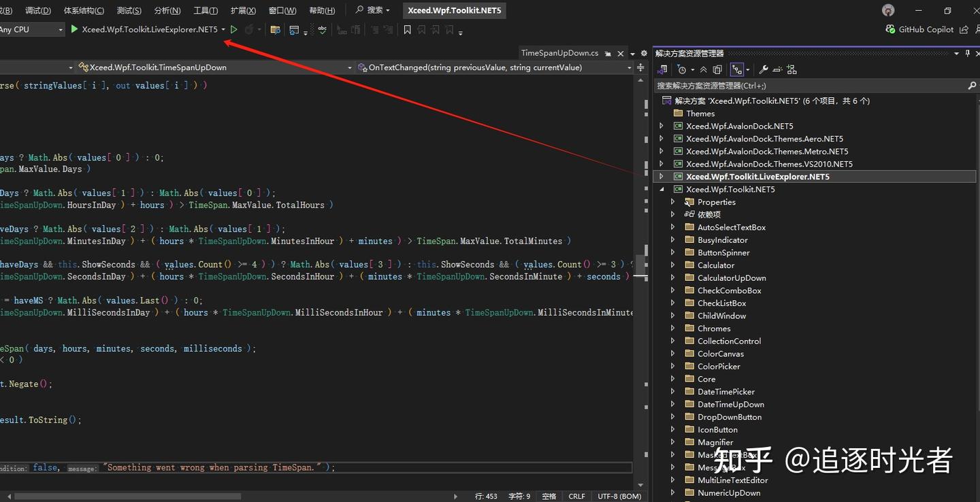
Task: Click the editor horizontal scrollbar thumb
Action: (x=127, y=497)
